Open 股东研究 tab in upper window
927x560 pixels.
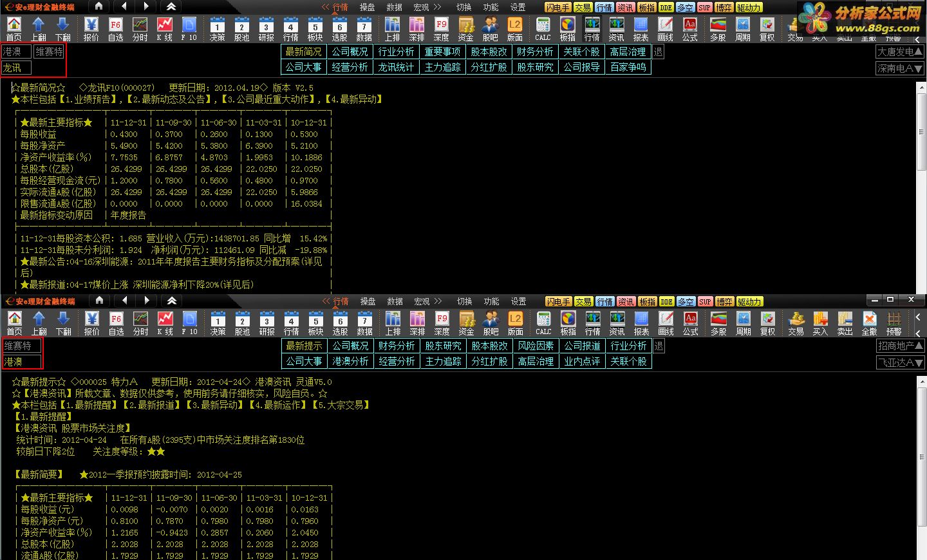click(536, 67)
